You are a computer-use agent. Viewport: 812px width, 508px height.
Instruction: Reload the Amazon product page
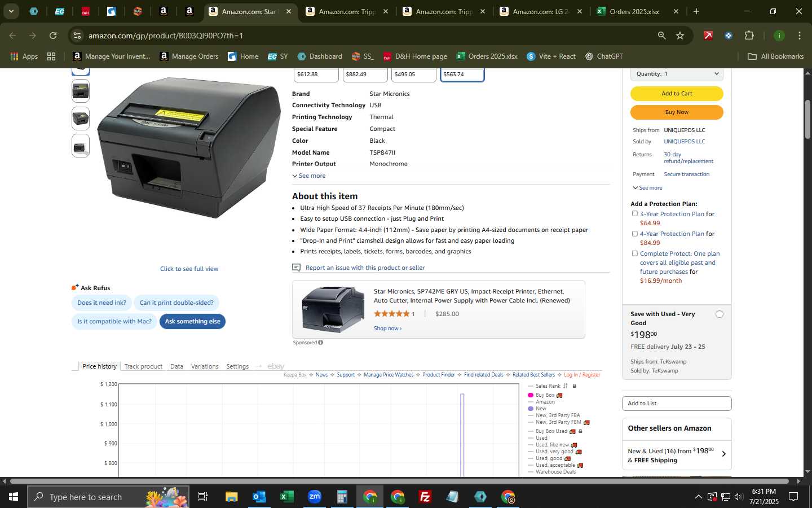[x=53, y=36]
